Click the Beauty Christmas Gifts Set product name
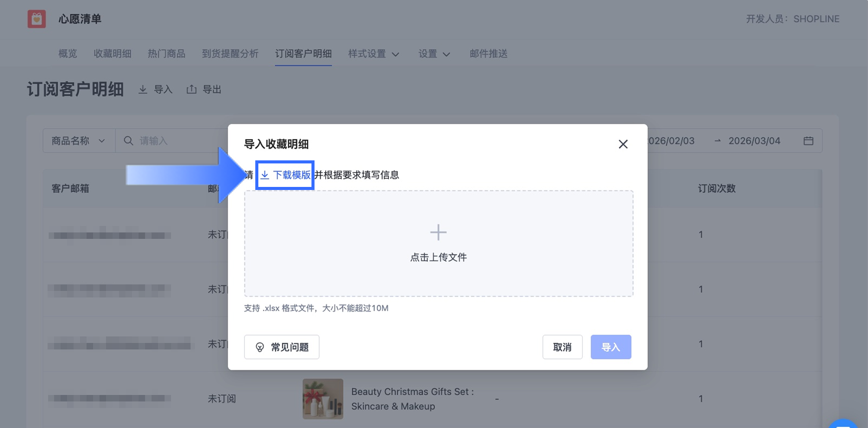 (x=413, y=399)
